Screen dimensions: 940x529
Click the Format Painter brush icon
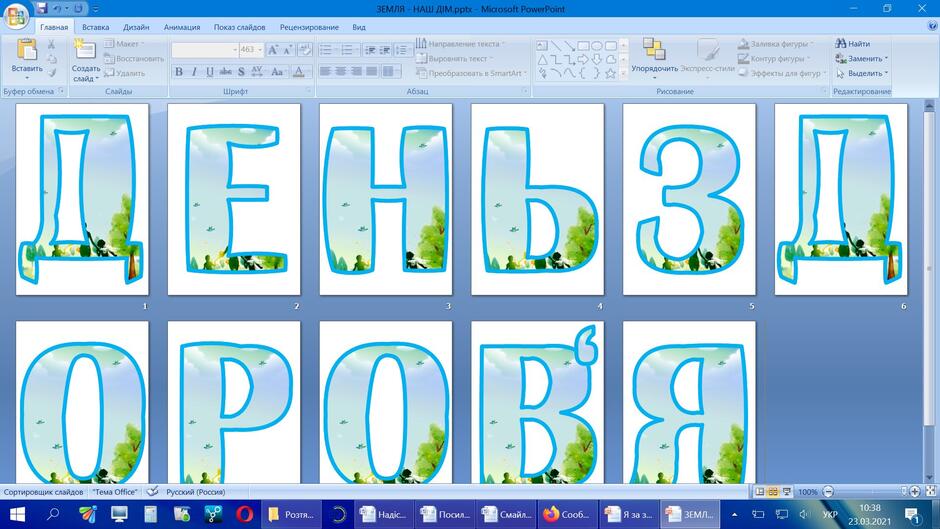pyautogui.click(x=52, y=73)
